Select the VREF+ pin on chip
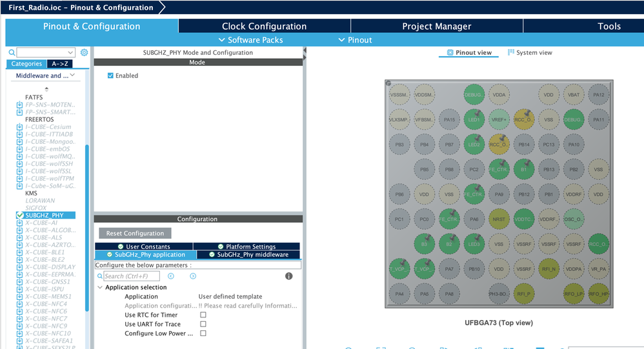The height and width of the screenshot is (349, 644). coord(499,119)
